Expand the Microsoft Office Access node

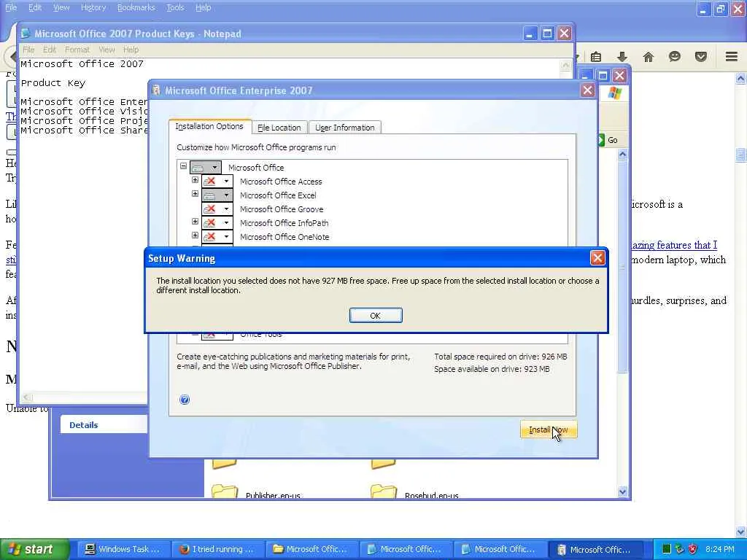pyautogui.click(x=195, y=180)
